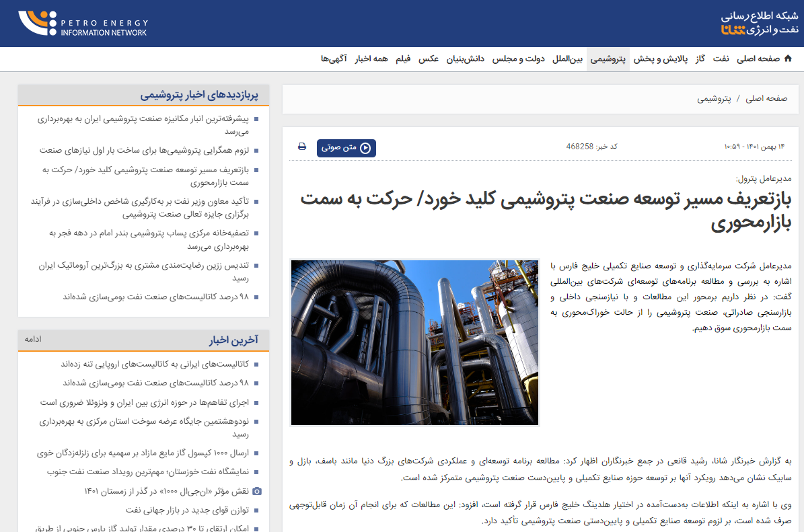Select the بین‌الملل navigation item

click(x=567, y=59)
